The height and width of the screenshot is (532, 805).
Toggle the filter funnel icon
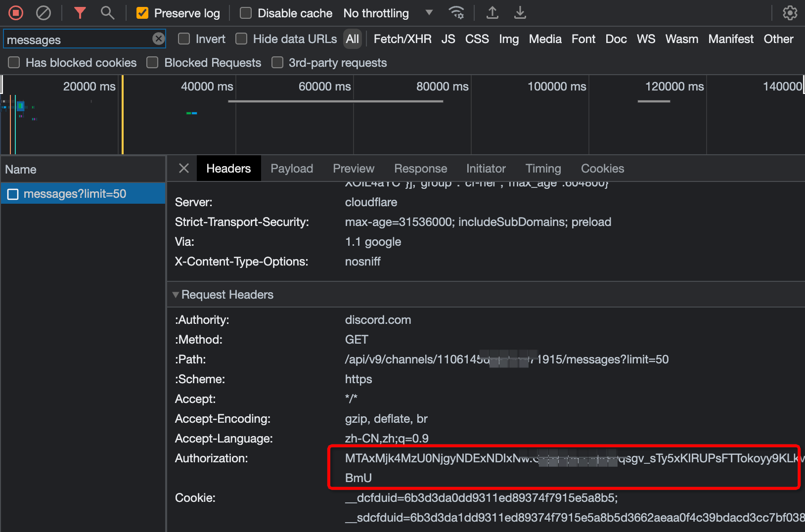tap(80, 13)
